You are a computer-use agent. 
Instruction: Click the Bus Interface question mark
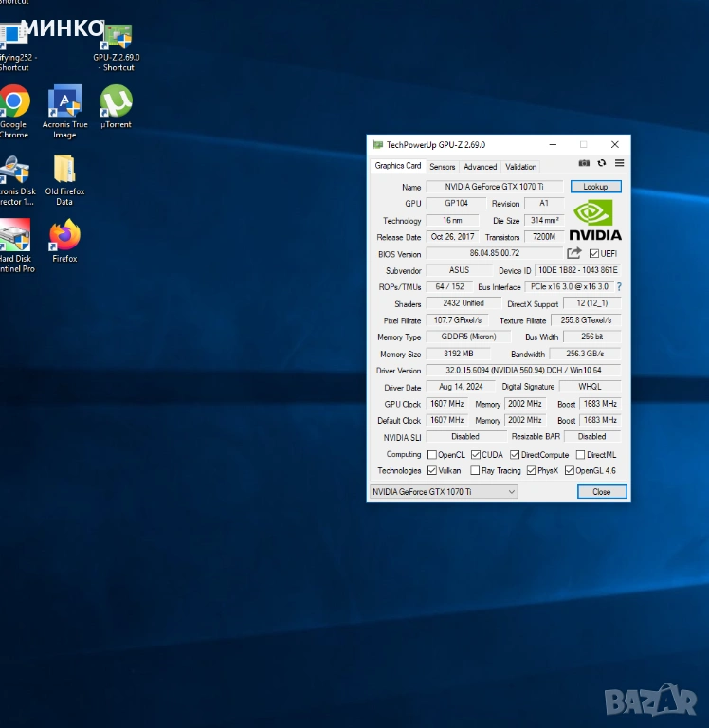coord(619,287)
